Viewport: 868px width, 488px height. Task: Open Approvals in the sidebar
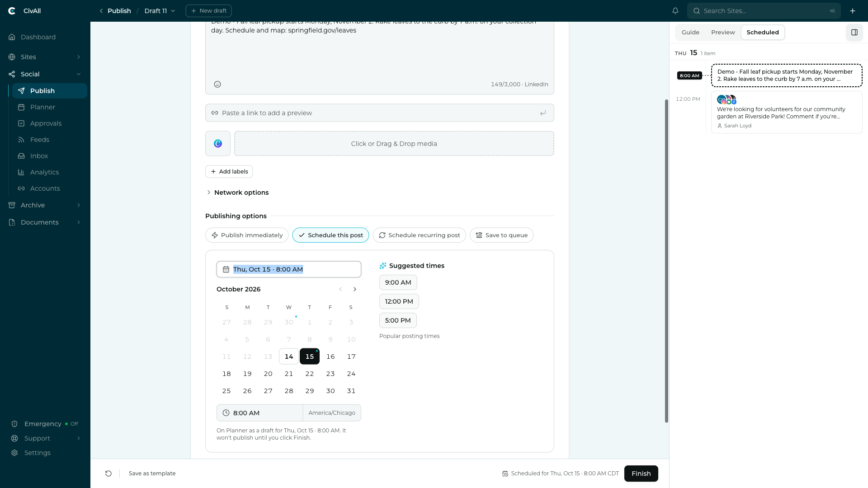pos(49,123)
